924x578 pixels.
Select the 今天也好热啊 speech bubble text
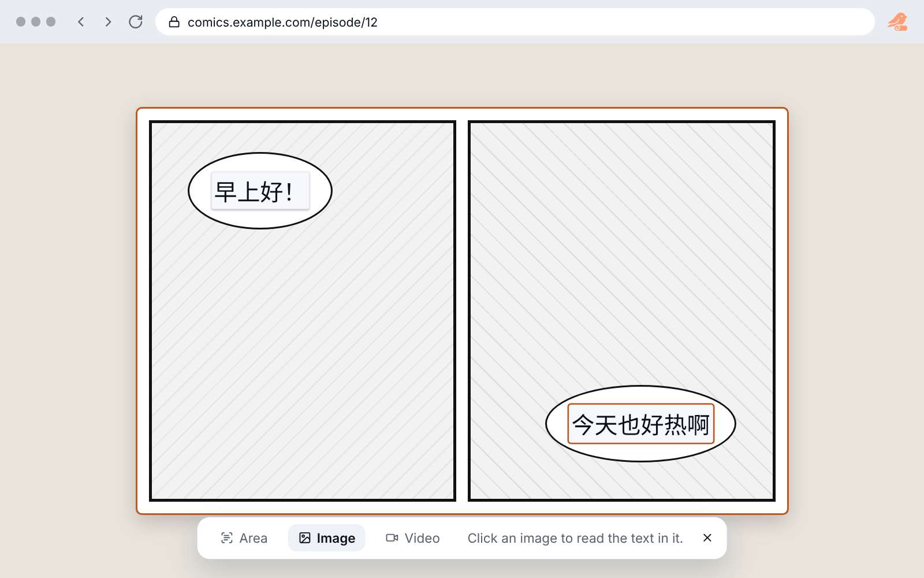[641, 424]
